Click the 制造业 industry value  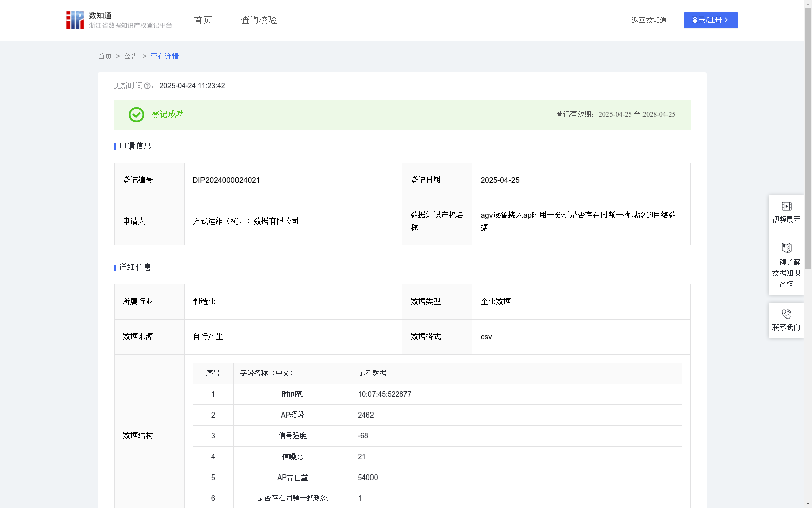pos(204,301)
